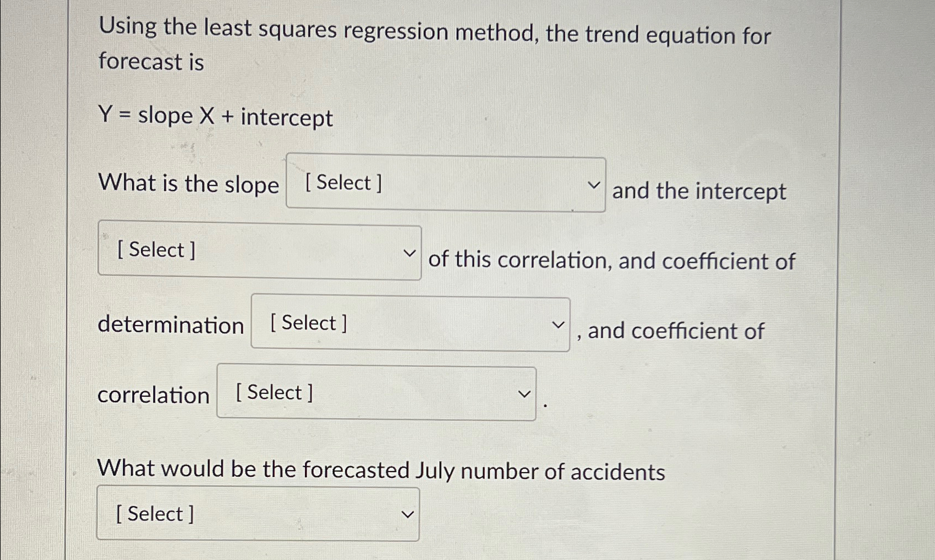This screenshot has width=935, height=560.
Task: Open the slope Select dropdown
Action: 446,184
